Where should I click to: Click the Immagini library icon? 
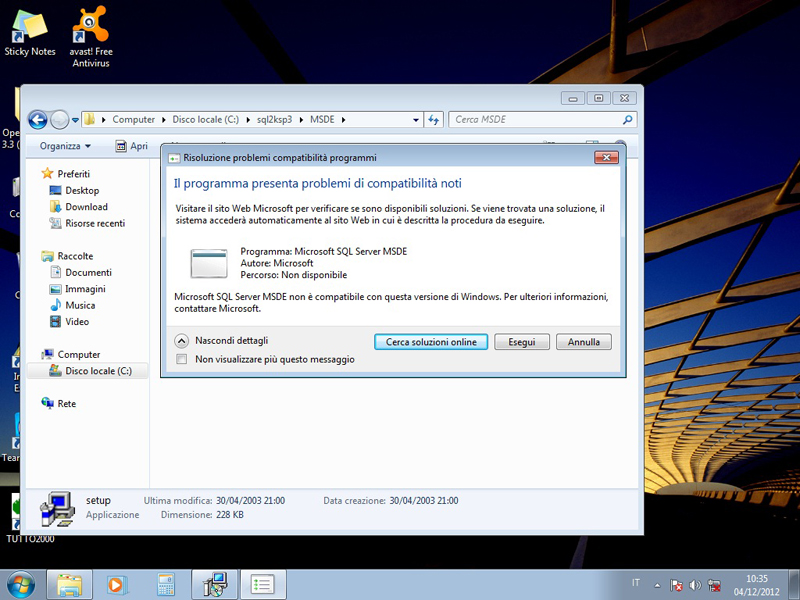coord(56,289)
